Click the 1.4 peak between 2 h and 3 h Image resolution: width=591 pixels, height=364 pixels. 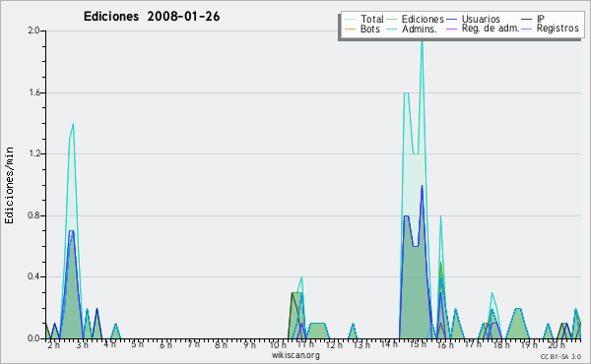(x=73, y=124)
